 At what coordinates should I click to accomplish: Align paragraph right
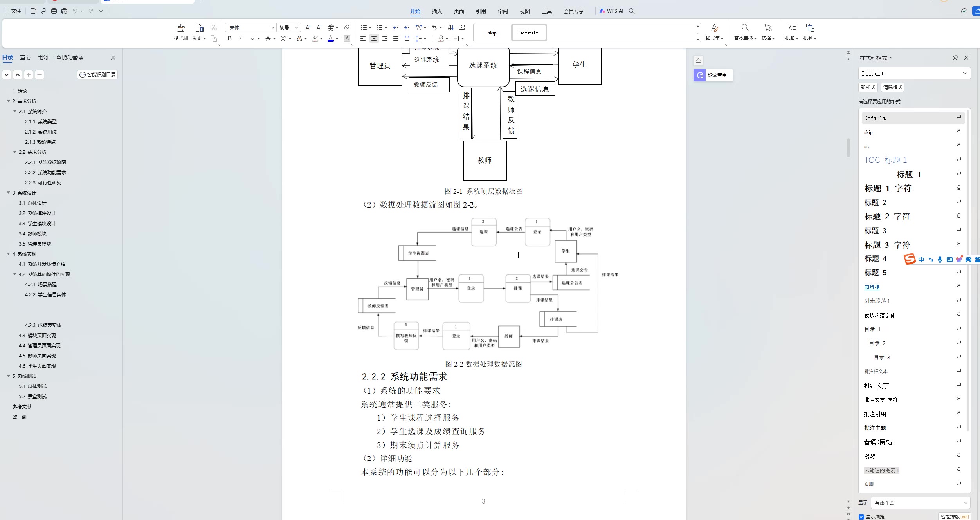[385, 38]
